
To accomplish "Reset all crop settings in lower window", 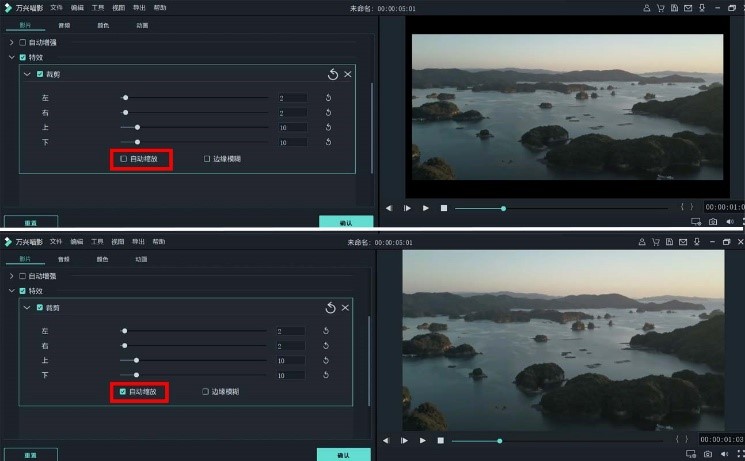I will pos(331,307).
